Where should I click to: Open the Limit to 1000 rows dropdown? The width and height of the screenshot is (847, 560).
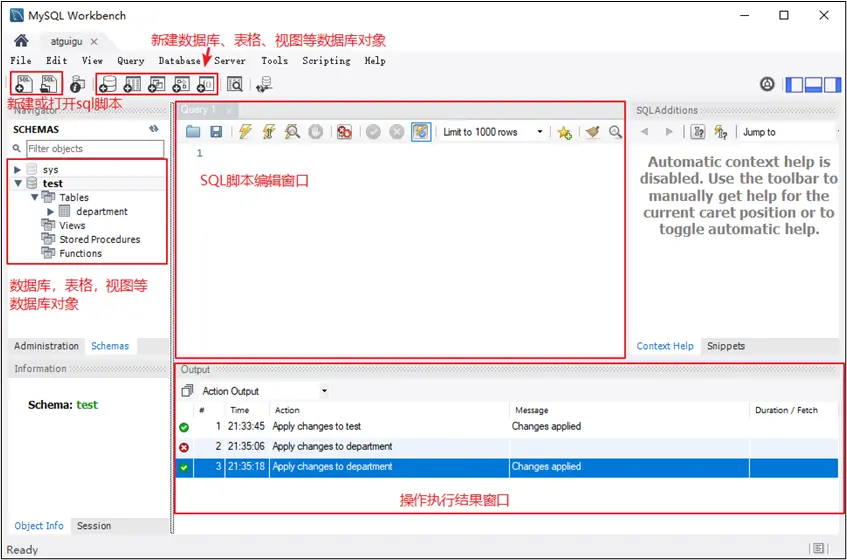[495, 132]
